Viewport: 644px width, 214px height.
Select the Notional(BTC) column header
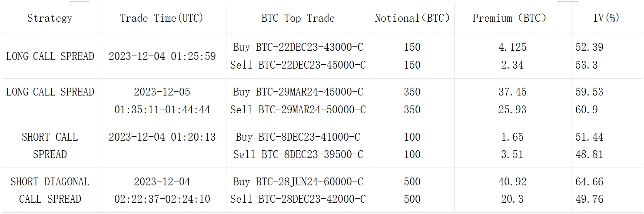pos(412,18)
